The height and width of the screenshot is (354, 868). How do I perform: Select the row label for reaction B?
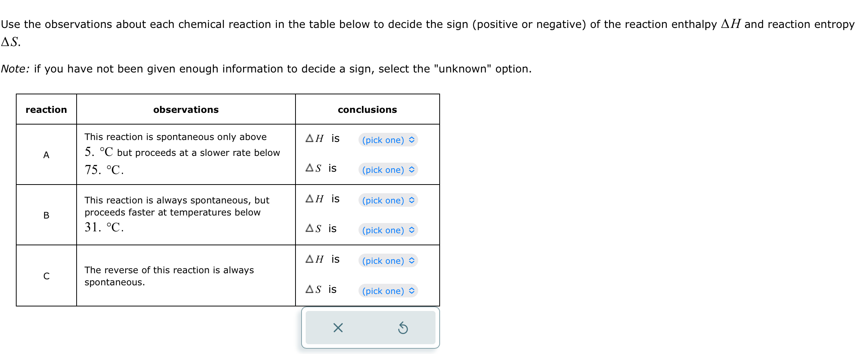[46, 215]
